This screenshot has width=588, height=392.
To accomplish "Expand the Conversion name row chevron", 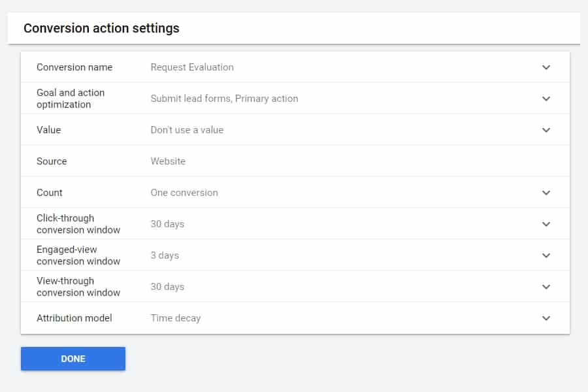I will [546, 67].
